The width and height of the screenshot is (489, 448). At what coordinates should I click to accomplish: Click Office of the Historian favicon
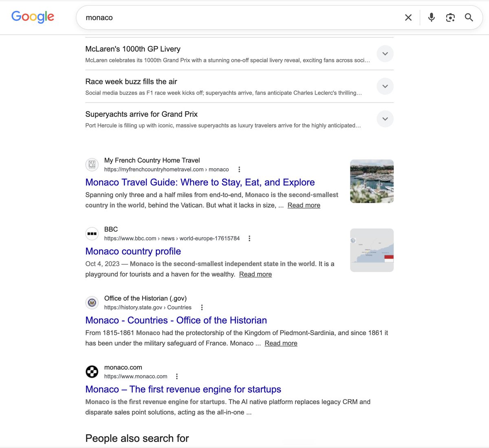pos(92,303)
